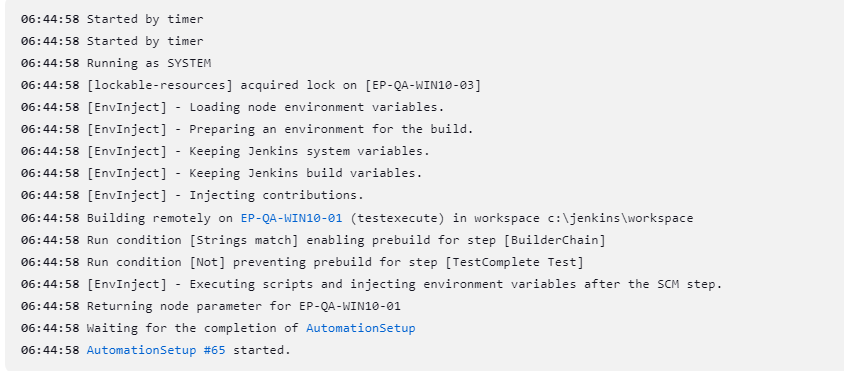Image resolution: width=844 pixels, height=371 pixels.
Task: Open the AutomationSetup job link
Action: [361, 328]
